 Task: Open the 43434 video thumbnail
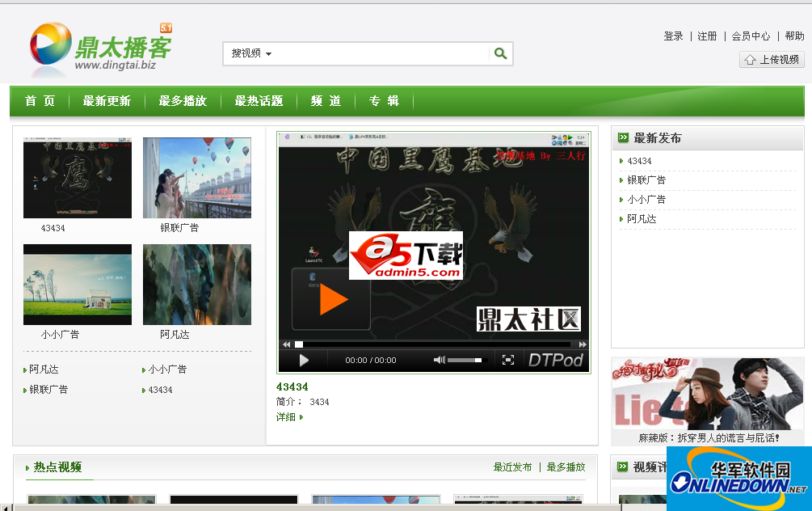click(x=77, y=177)
